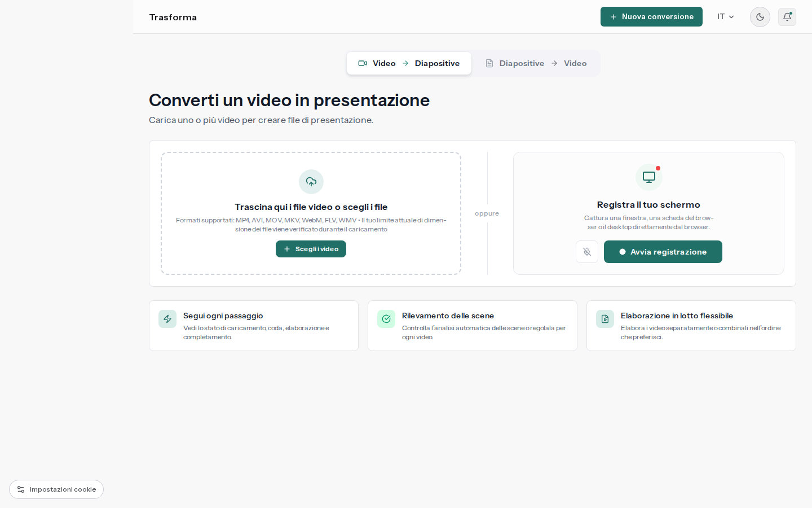Click the cloud upload icon
The width and height of the screenshot is (812, 508).
click(311, 182)
